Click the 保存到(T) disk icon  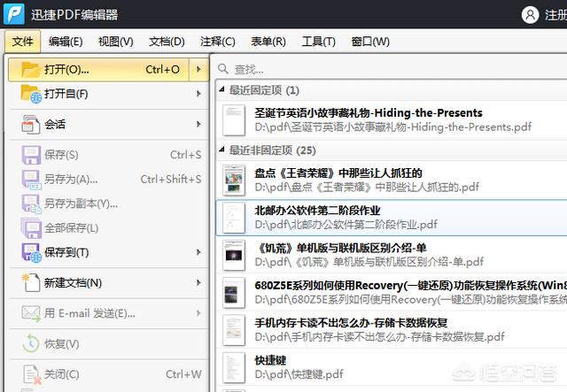click(x=30, y=252)
